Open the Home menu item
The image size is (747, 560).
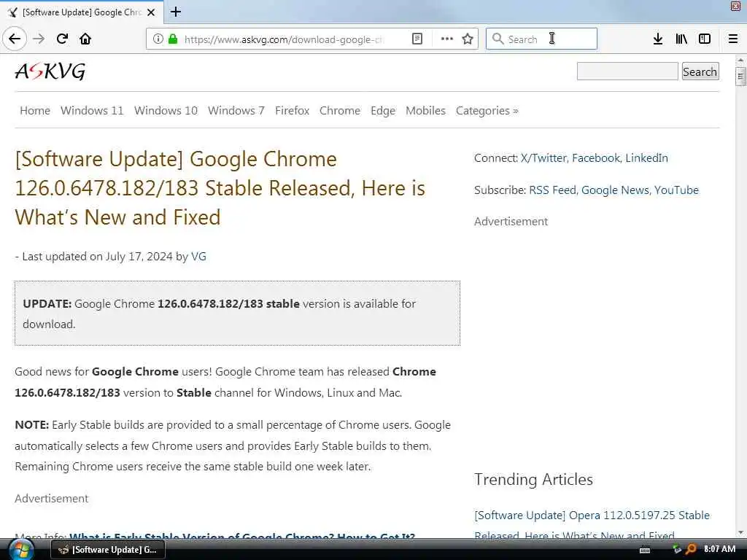tap(35, 111)
